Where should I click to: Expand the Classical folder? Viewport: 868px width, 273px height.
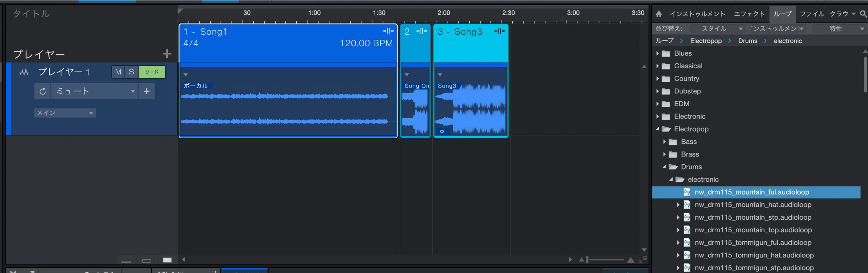657,66
